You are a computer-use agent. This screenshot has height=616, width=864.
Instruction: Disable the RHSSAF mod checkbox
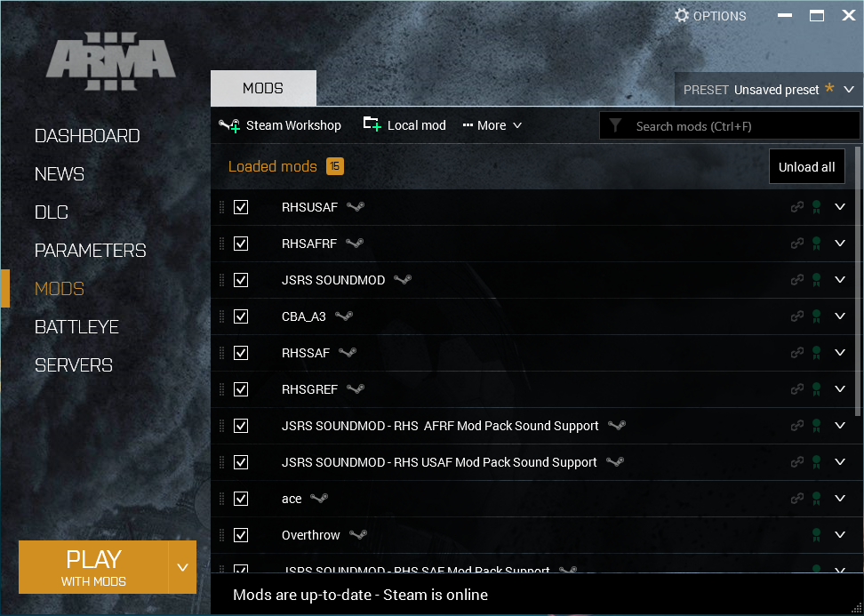(241, 353)
